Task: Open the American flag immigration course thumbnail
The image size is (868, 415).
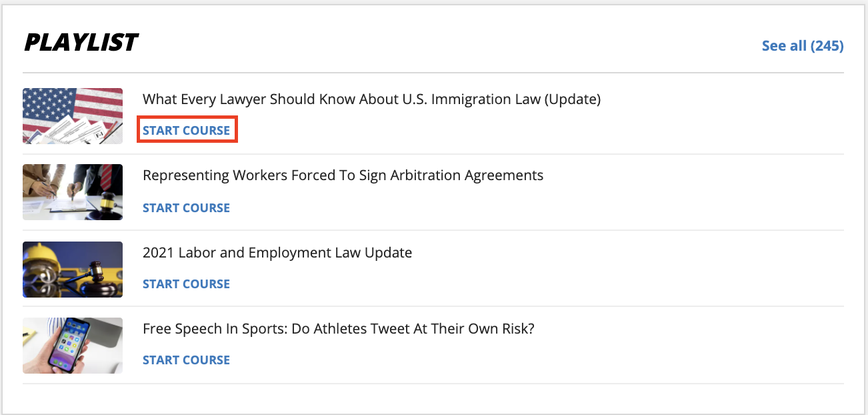Action: (x=73, y=116)
